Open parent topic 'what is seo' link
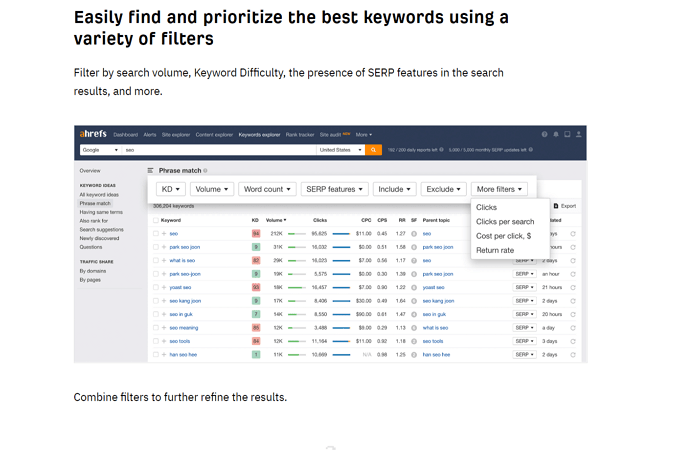Image resolution: width=680 pixels, height=450 pixels. [x=435, y=328]
